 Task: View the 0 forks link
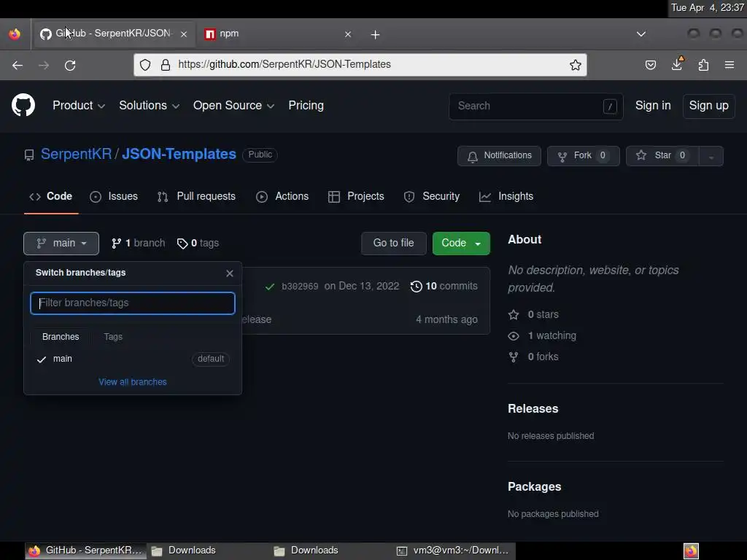533,357
